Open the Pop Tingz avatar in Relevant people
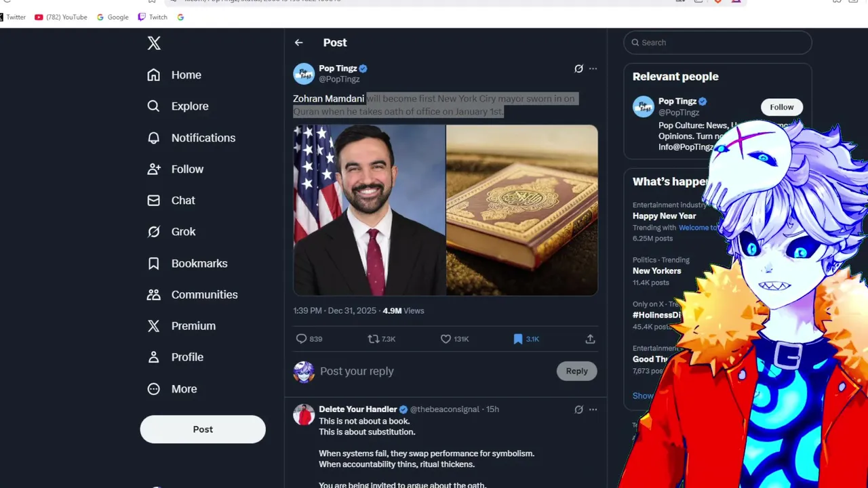 pyautogui.click(x=644, y=106)
